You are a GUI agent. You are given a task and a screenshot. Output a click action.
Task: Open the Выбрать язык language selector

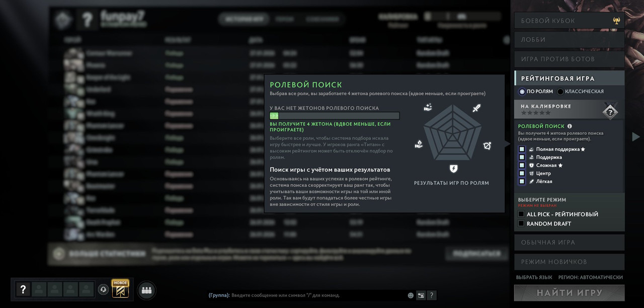534,277
